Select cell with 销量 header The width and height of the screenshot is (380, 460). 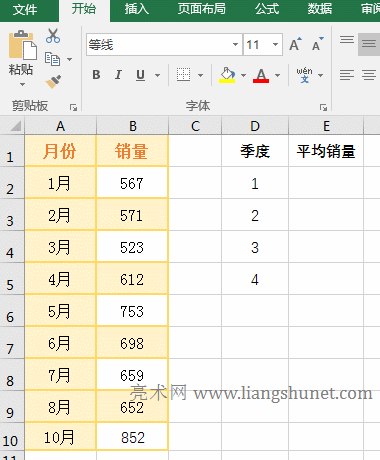tap(133, 151)
